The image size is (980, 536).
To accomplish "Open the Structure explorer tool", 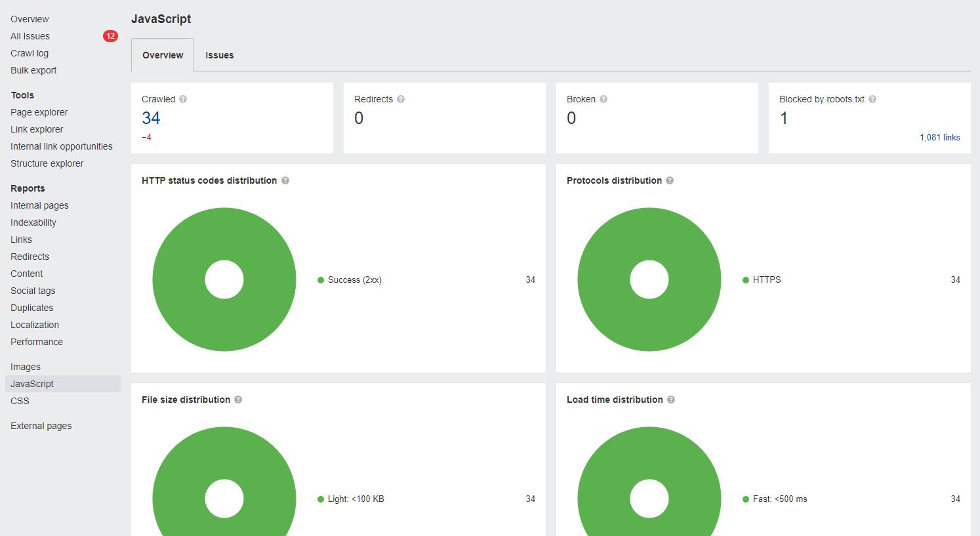I will 47,163.
